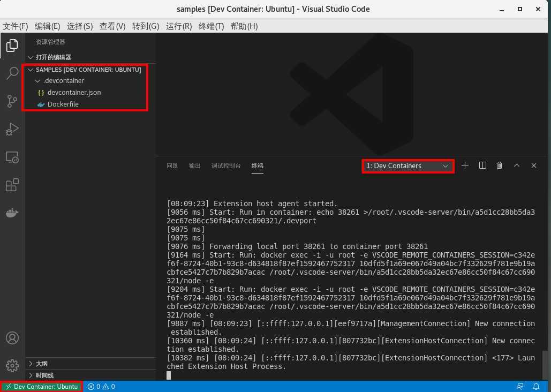
Task: Open feedback icon in status bar
Action: coord(520,386)
